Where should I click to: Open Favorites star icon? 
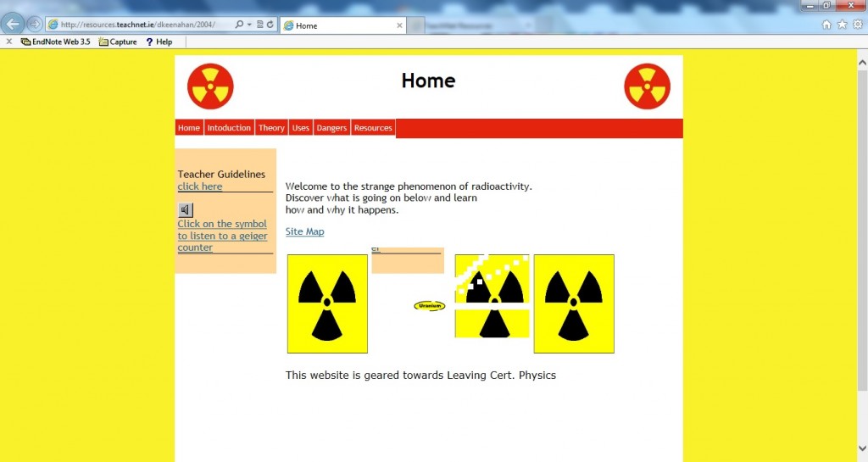point(842,25)
